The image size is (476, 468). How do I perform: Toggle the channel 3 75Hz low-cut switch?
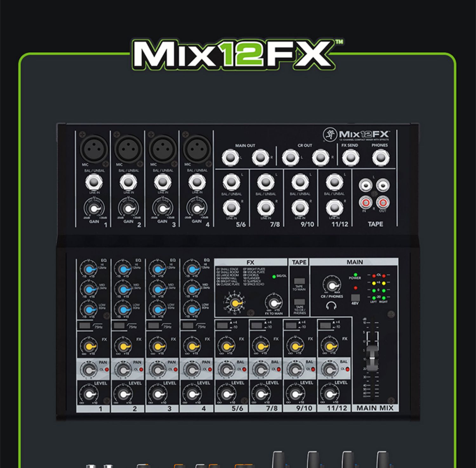153,326
